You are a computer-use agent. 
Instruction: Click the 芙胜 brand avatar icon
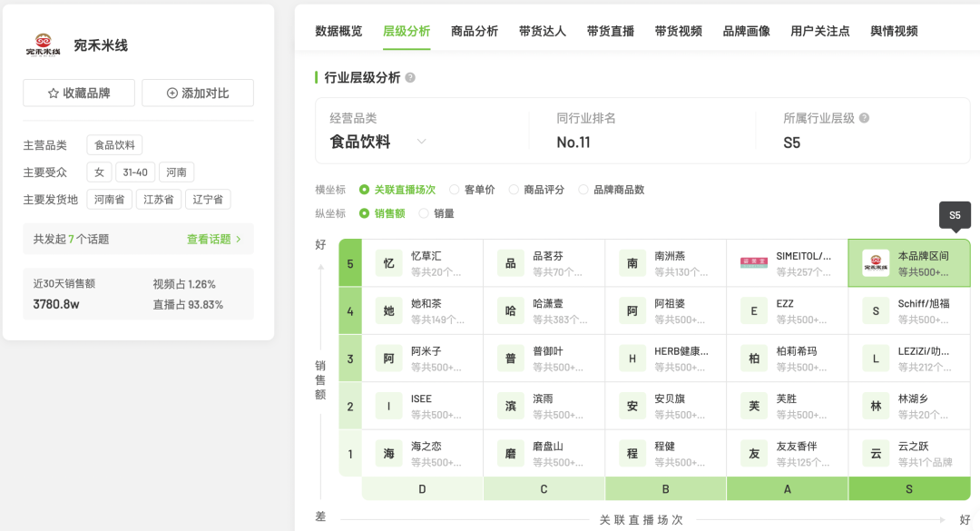coord(754,406)
